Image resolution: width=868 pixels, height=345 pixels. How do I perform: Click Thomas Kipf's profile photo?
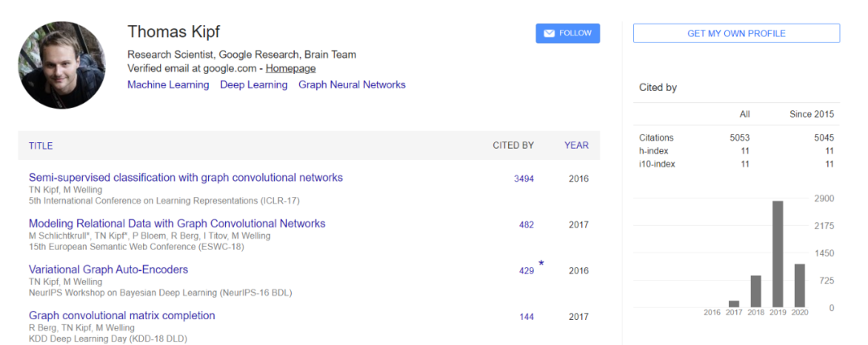[x=63, y=65]
